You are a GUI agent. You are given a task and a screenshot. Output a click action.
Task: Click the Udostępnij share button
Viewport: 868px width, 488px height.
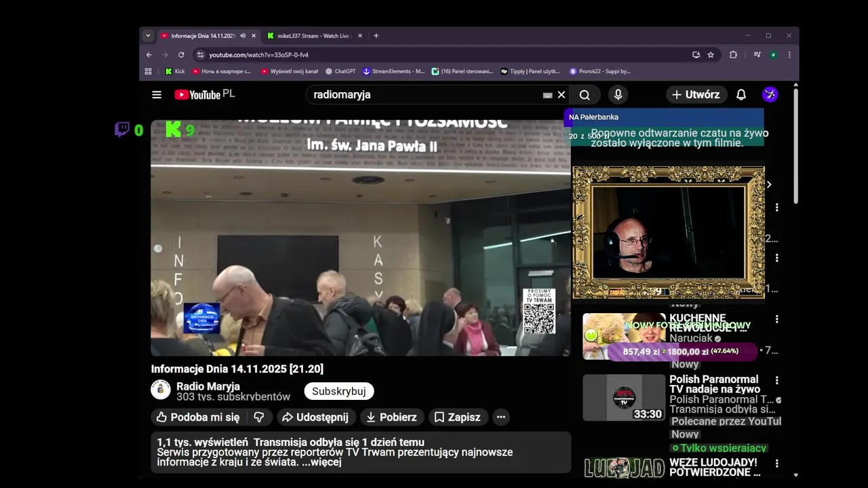point(315,418)
